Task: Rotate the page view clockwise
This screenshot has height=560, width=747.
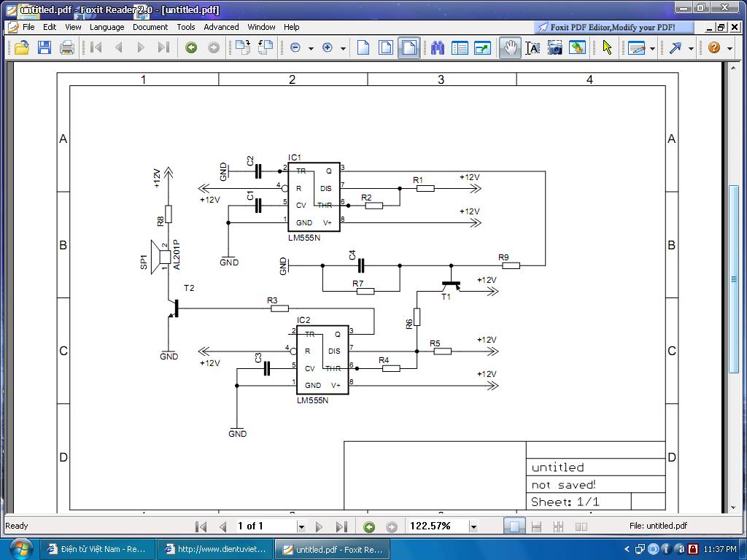Action: [x=243, y=48]
